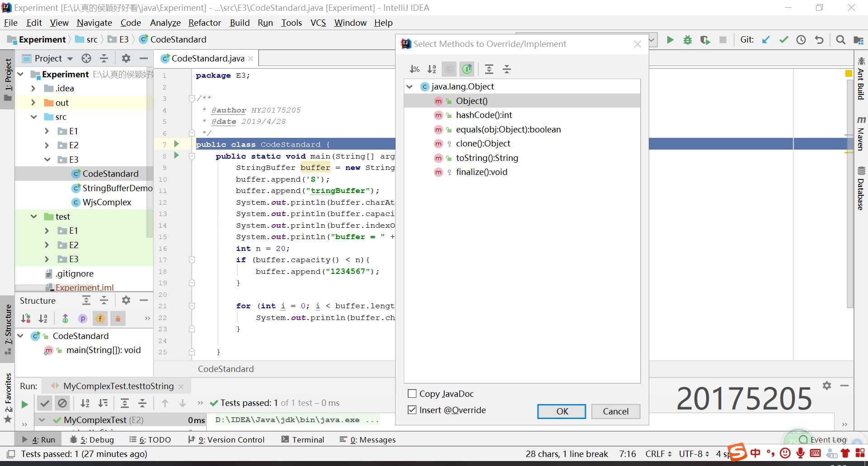Toggle Show Properties in Structure panel
Viewport: 868px width, 466px height.
coord(82,319)
